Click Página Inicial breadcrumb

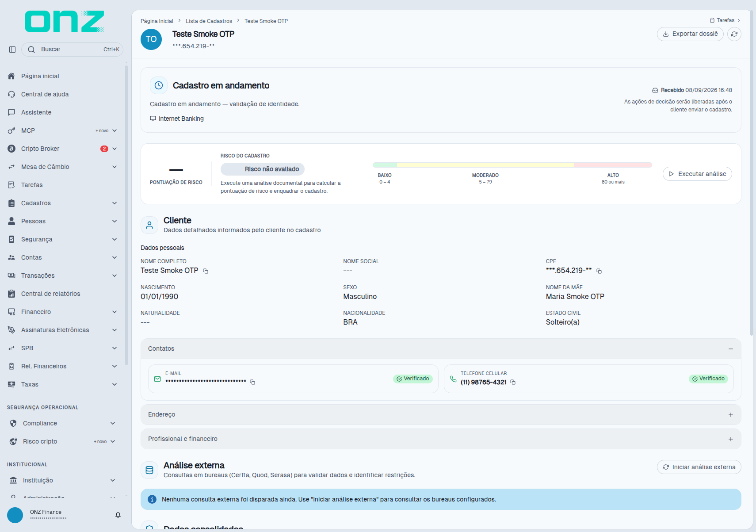click(157, 21)
